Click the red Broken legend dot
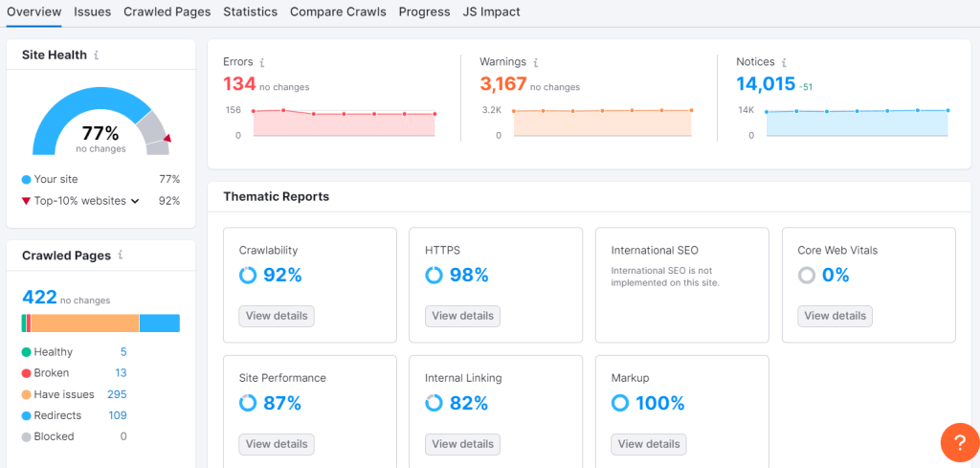The width and height of the screenshot is (980, 468). point(26,373)
